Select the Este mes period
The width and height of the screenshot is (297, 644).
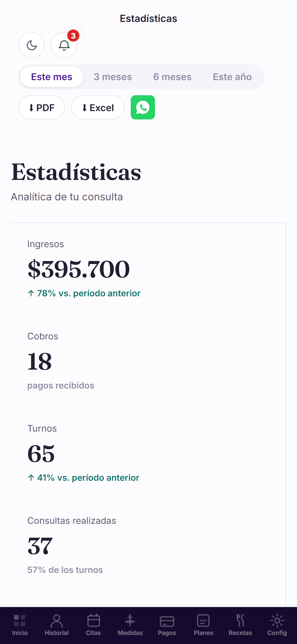52,77
